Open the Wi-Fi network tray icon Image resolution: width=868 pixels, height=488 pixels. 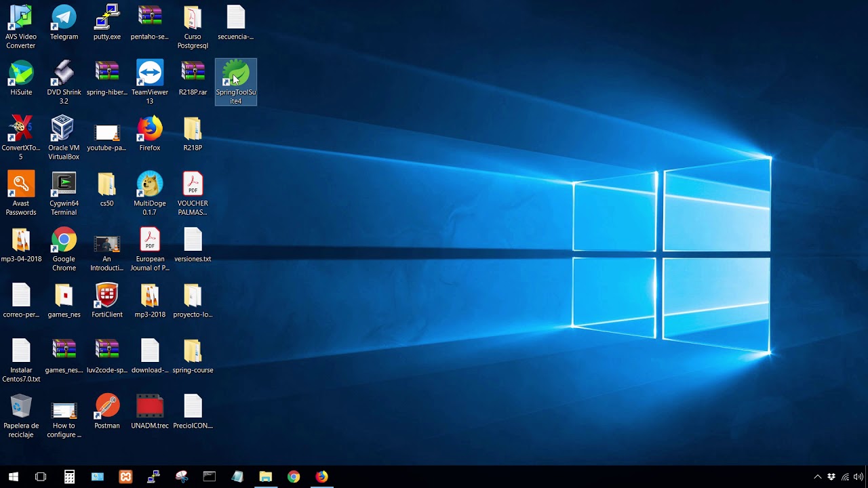[x=845, y=477]
